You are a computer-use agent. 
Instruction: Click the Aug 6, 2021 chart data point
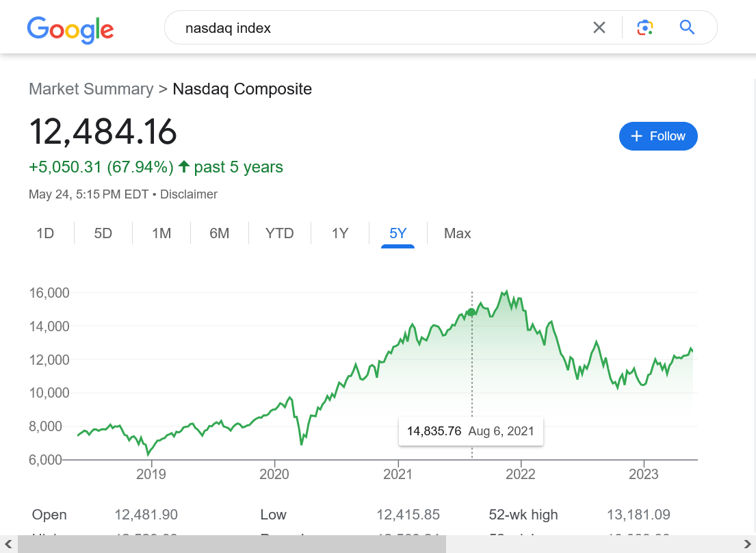pyautogui.click(x=471, y=312)
